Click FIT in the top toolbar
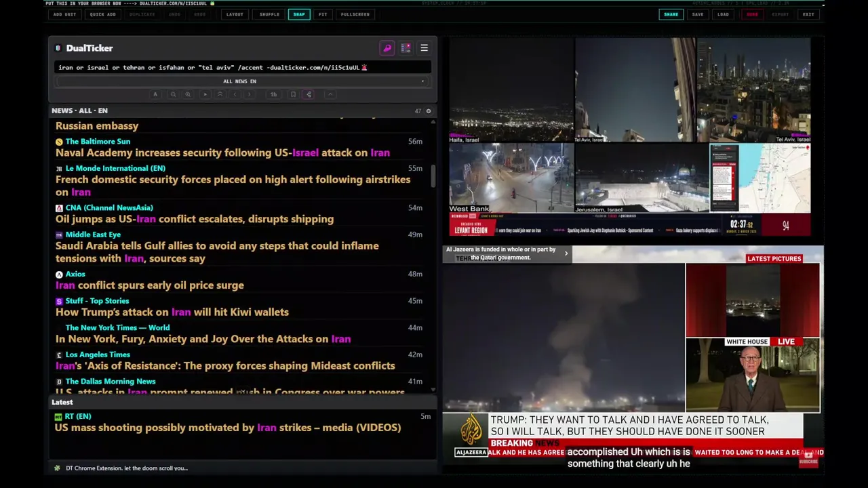Image resolution: width=868 pixels, height=488 pixels. pyautogui.click(x=323, y=14)
